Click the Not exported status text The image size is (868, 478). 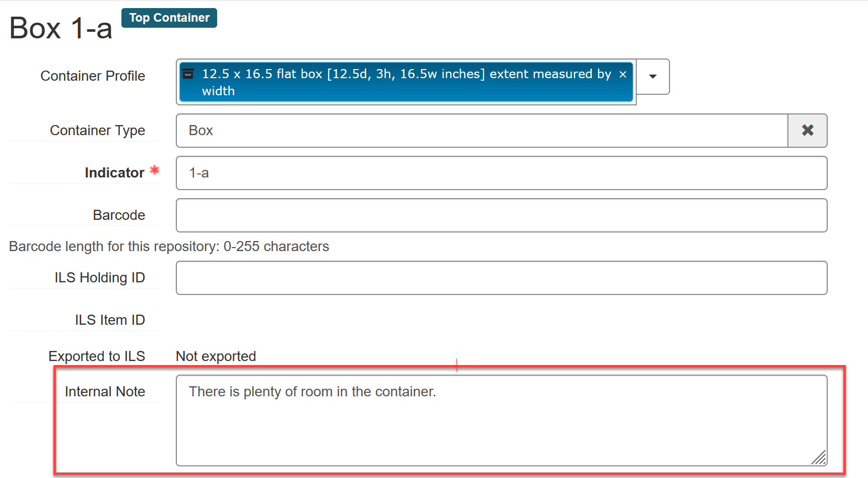[x=216, y=356]
